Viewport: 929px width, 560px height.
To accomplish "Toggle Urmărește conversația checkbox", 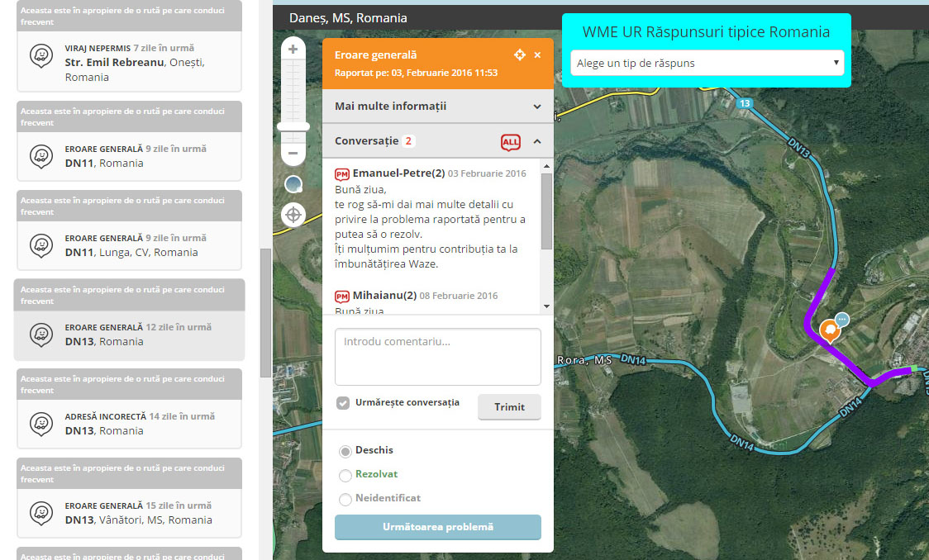I will tap(343, 403).
